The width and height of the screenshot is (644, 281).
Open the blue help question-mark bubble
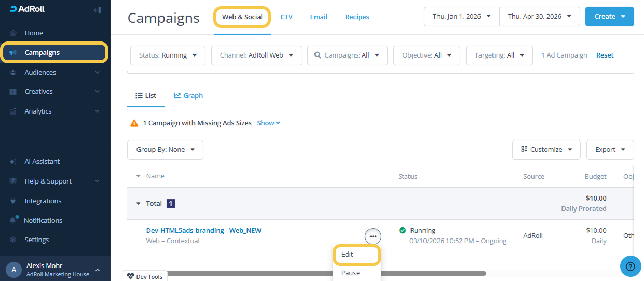tap(631, 266)
